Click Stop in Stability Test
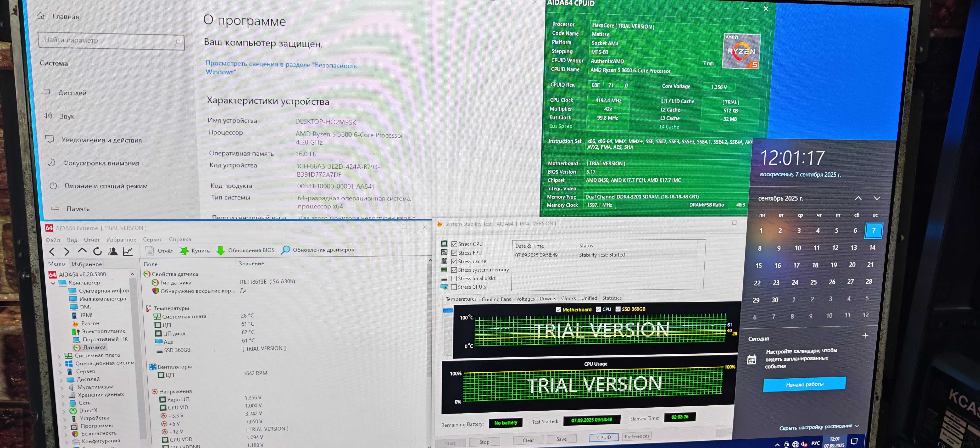The width and height of the screenshot is (980, 448). click(x=484, y=442)
